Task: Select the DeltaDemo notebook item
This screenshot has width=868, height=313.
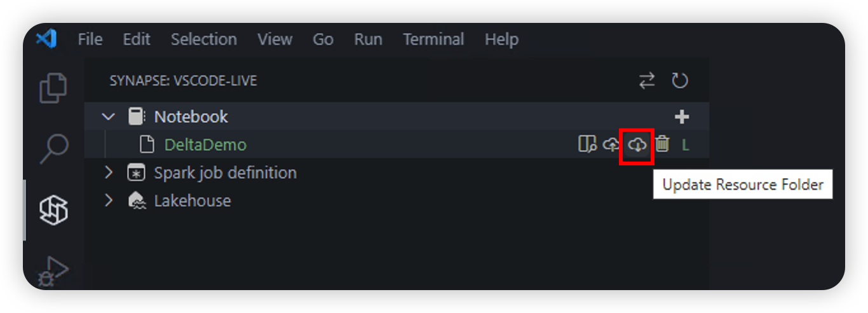Action: tap(205, 145)
